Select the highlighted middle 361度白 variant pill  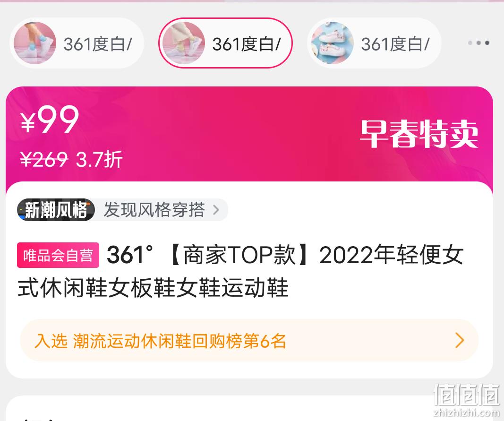click(225, 43)
